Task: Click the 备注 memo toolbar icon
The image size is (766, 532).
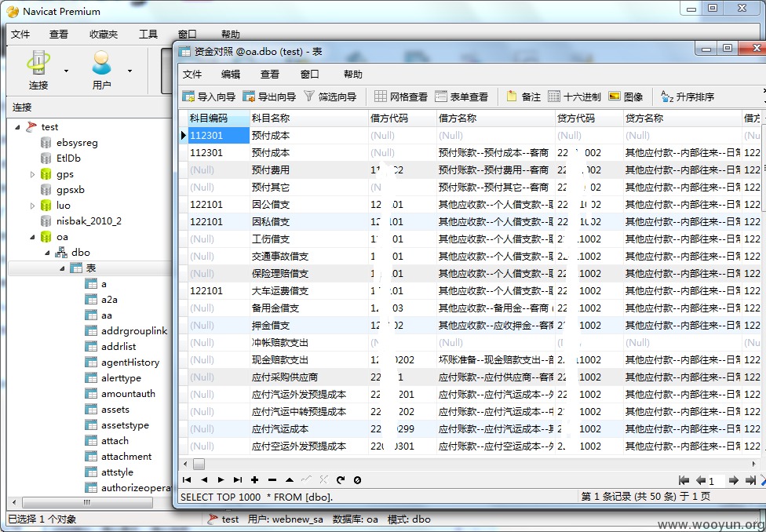Action: click(523, 97)
